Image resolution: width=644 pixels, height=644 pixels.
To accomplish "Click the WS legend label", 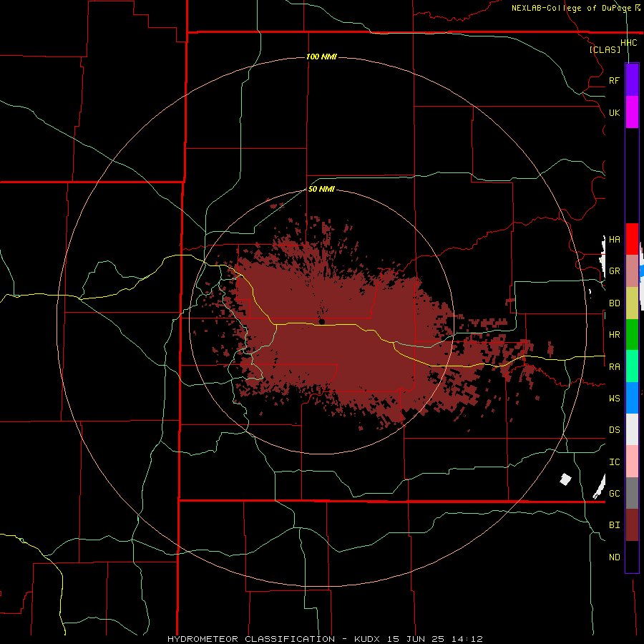I will coord(614,398).
